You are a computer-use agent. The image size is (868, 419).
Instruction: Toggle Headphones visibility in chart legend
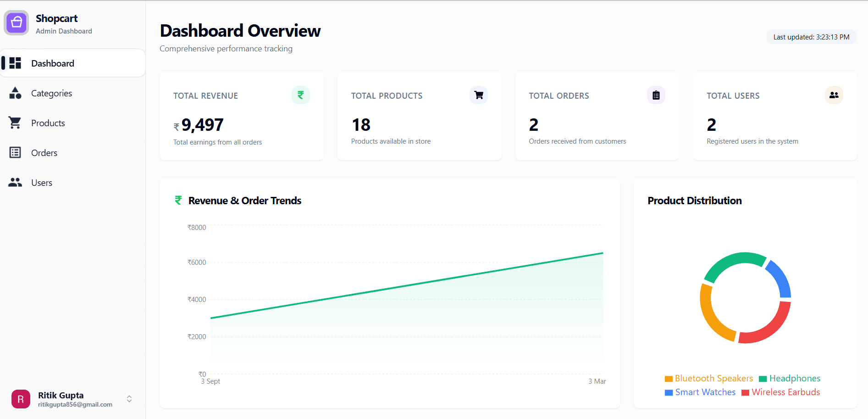click(790, 378)
